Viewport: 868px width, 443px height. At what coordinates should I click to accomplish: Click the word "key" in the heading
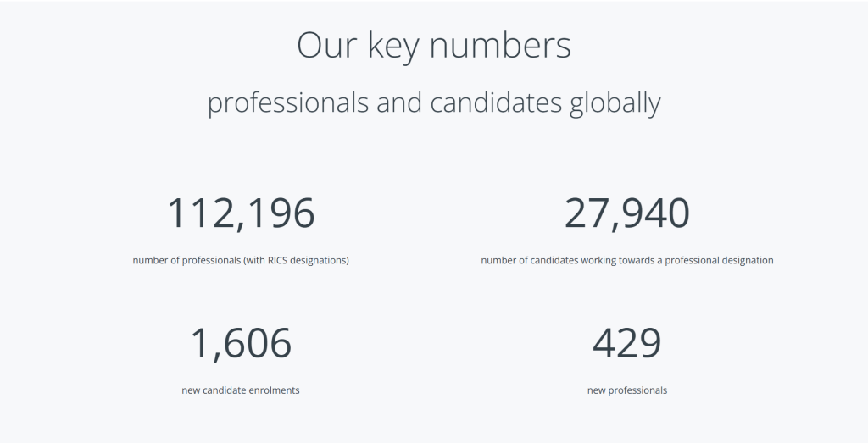393,45
